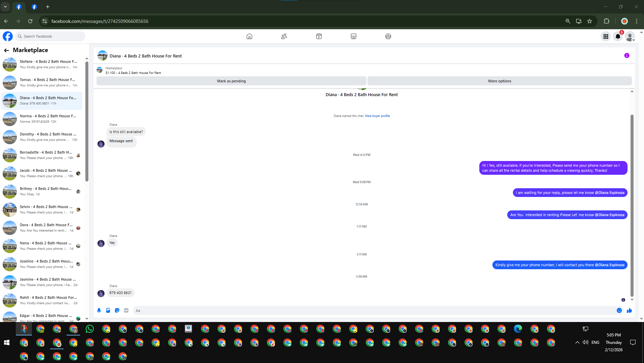Click the GIF picker icon
Image resolution: width=644 pixels, height=363 pixels.
coord(126,311)
